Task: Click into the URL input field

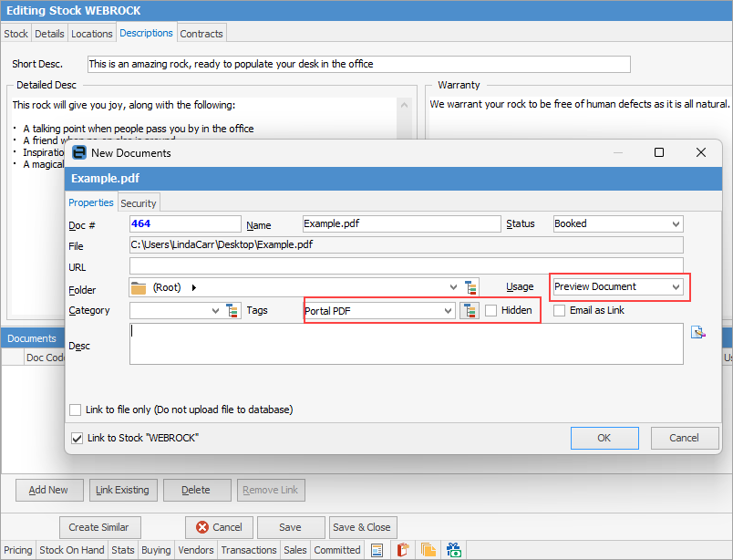Action: 406,266
